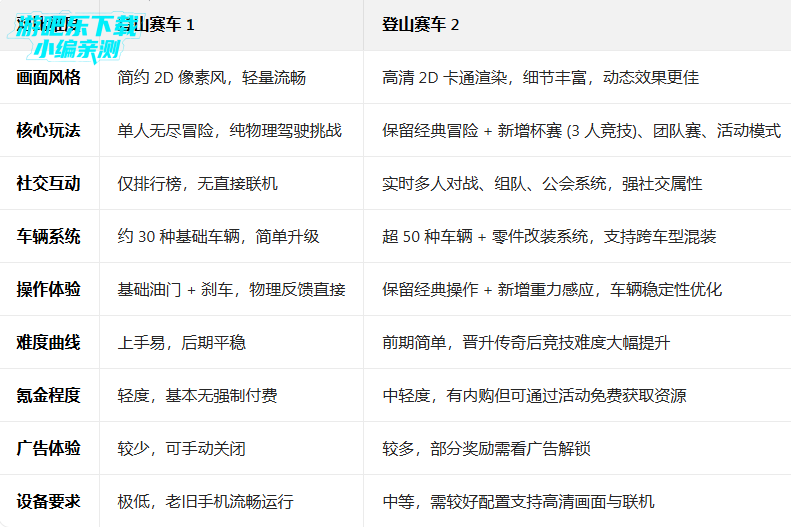Click the cell starting with 超 50 种车辆
This screenshot has width=791, height=527.
tap(549, 236)
